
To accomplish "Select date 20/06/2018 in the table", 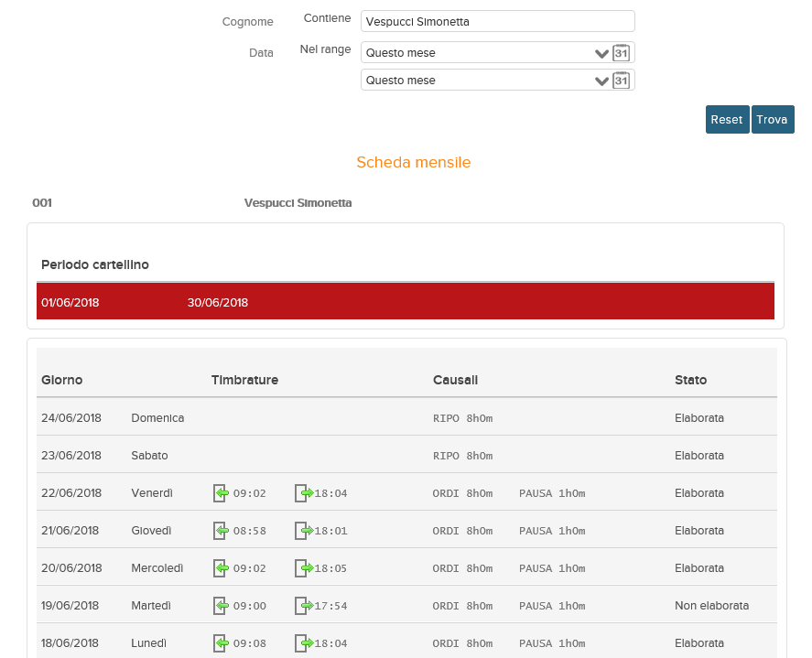I will (71, 568).
